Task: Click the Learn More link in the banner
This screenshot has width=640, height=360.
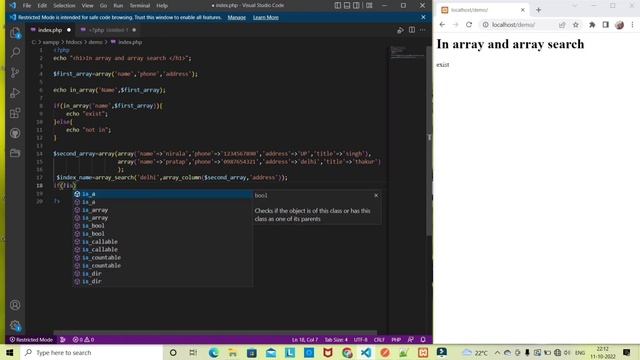Action: click(x=266, y=18)
